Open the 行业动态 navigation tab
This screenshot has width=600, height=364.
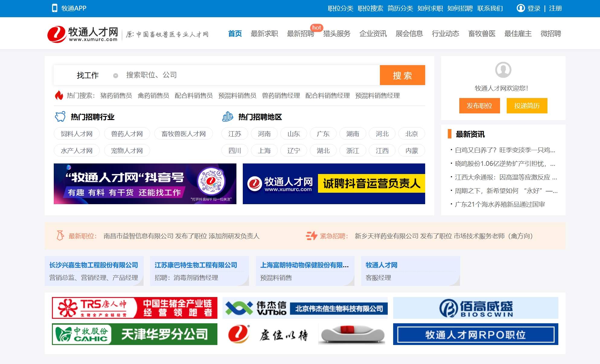(445, 33)
